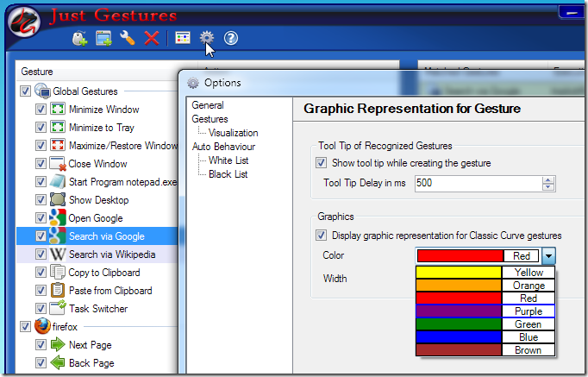Click the Firefox icon in gesture list
Screen dimensions: 588x377
[42, 327]
